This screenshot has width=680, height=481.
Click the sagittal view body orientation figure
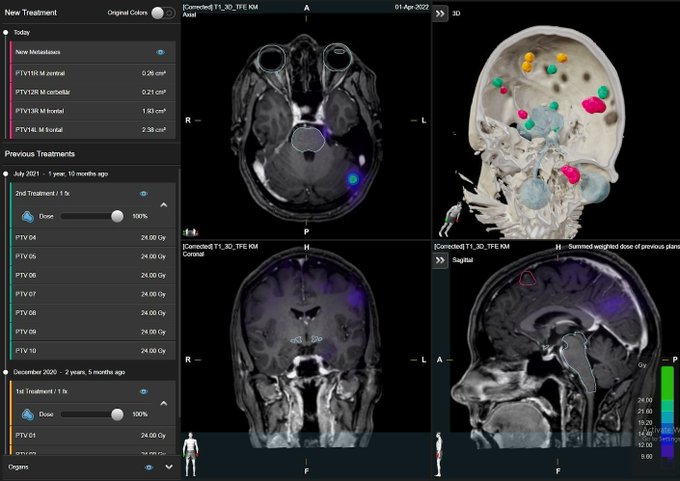pyautogui.click(x=439, y=454)
